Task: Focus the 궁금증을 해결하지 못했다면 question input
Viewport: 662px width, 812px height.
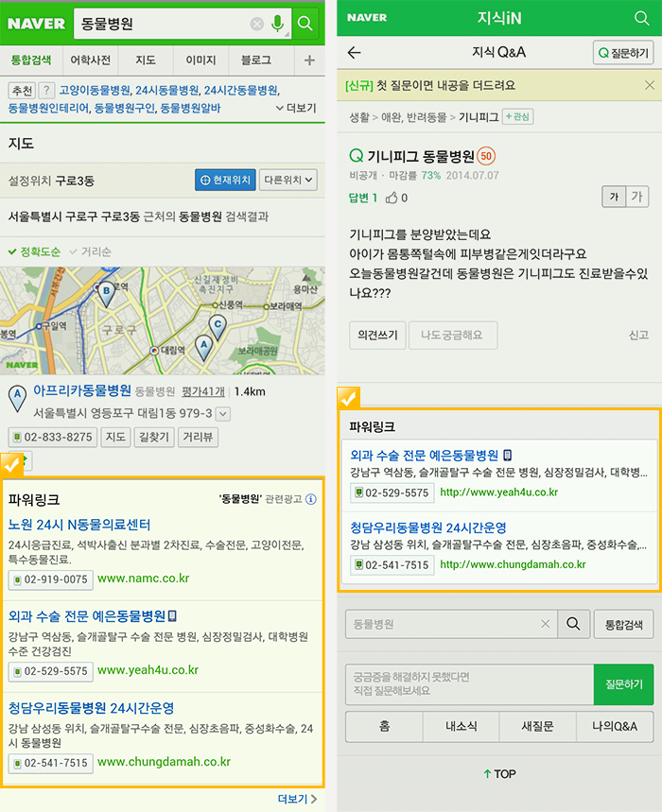Action: [469, 684]
